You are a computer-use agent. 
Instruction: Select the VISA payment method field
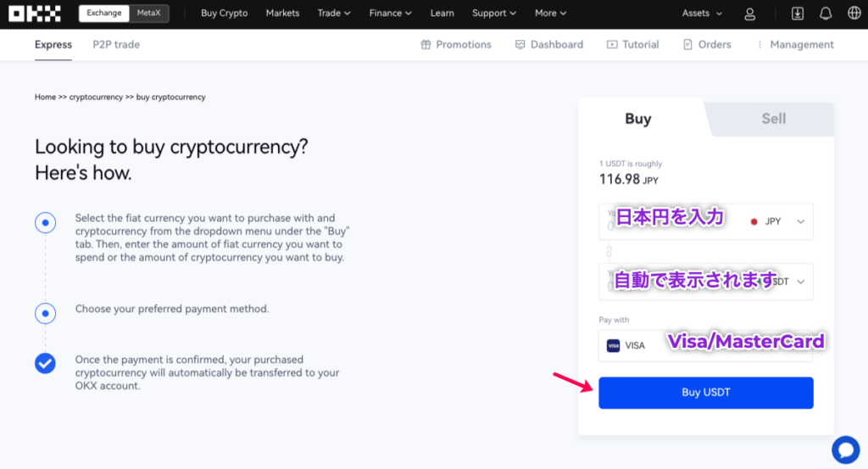pyautogui.click(x=706, y=345)
